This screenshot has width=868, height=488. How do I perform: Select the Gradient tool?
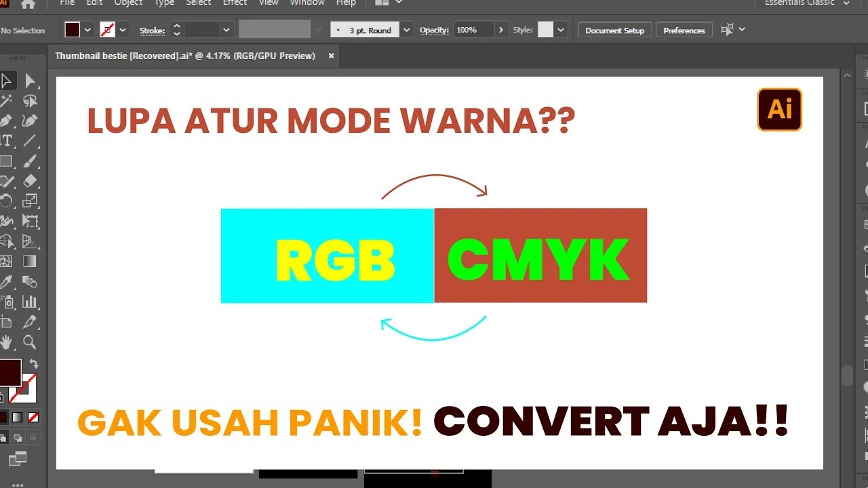(31, 261)
